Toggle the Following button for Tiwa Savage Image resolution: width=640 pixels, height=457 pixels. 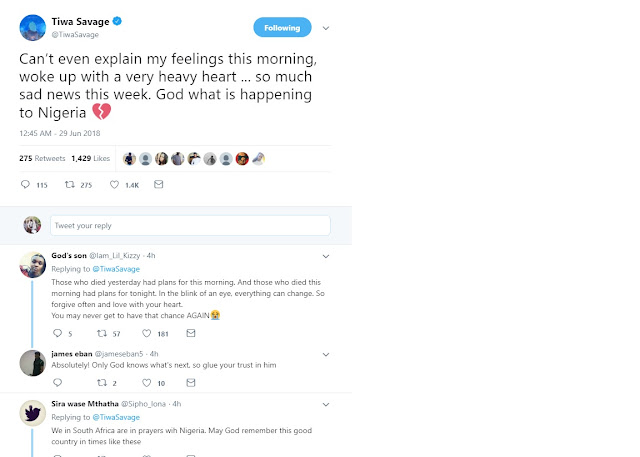tap(281, 27)
